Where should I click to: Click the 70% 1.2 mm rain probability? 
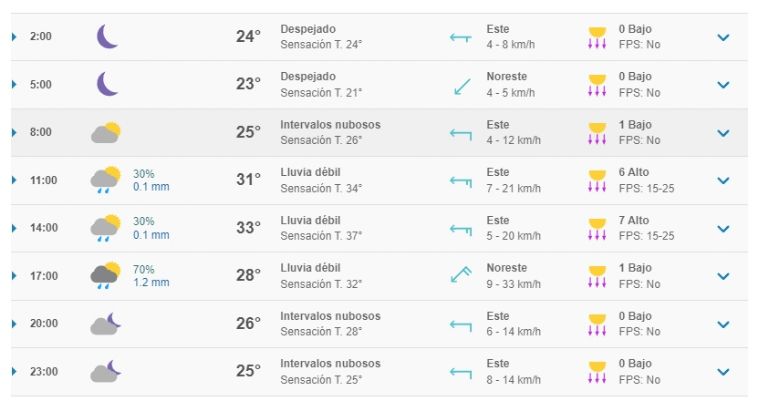[151, 276]
